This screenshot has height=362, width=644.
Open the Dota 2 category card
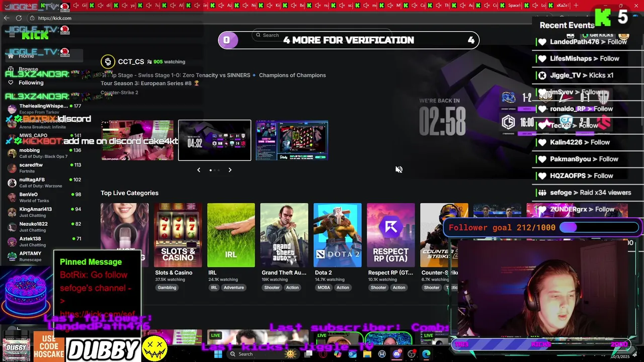(338, 235)
